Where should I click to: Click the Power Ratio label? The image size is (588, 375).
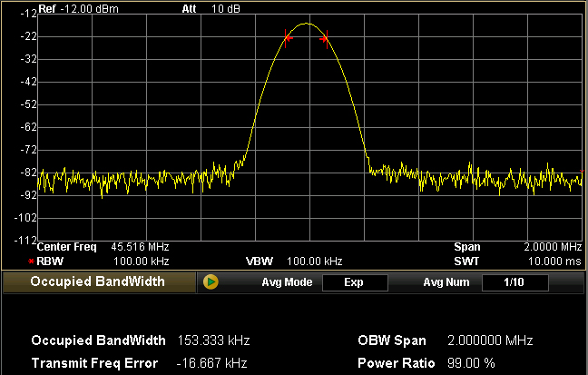click(x=397, y=363)
